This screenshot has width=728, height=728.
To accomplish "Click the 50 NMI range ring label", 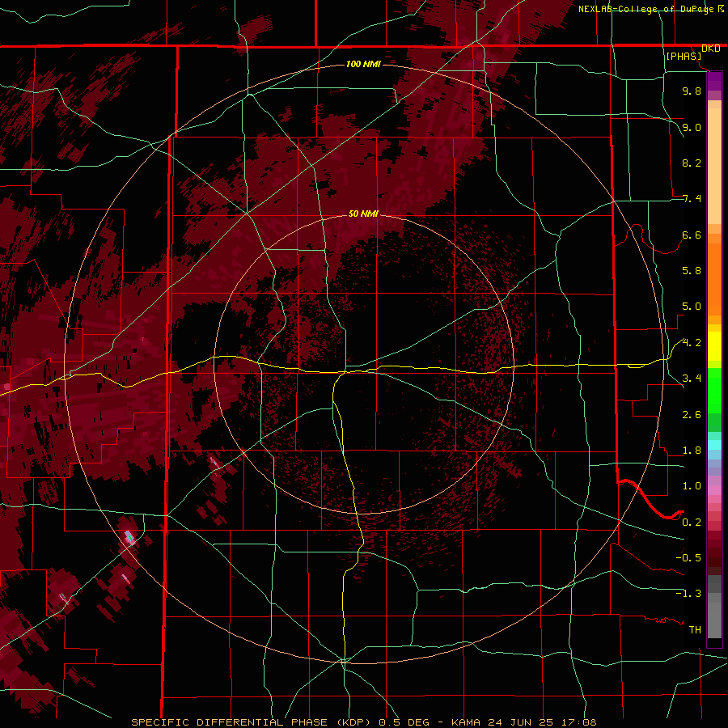I will point(363,214).
